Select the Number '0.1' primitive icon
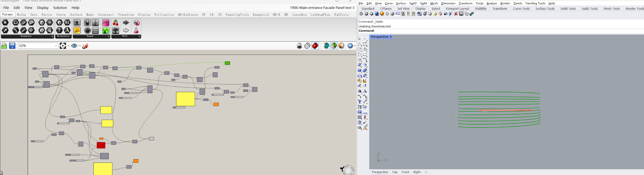 pos(67,22)
